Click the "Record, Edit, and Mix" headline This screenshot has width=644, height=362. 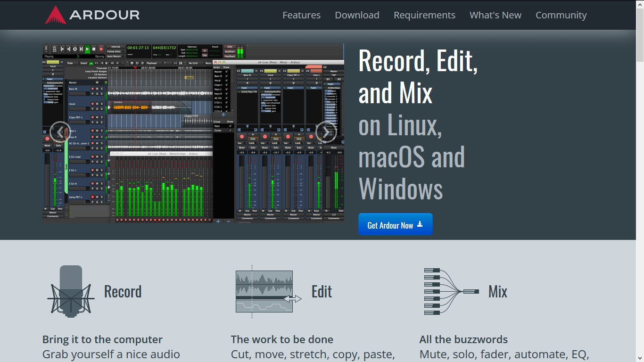(x=418, y=76)
